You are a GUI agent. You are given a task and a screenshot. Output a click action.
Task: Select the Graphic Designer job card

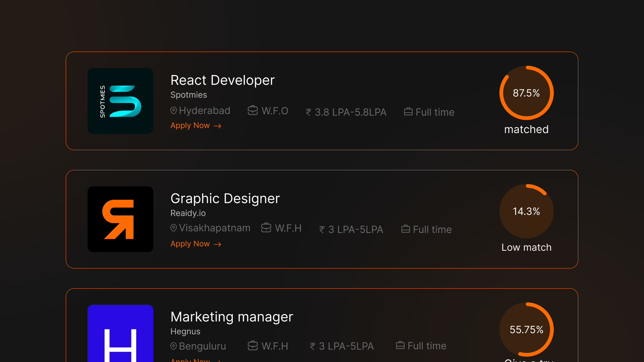[x=322, y=219]
